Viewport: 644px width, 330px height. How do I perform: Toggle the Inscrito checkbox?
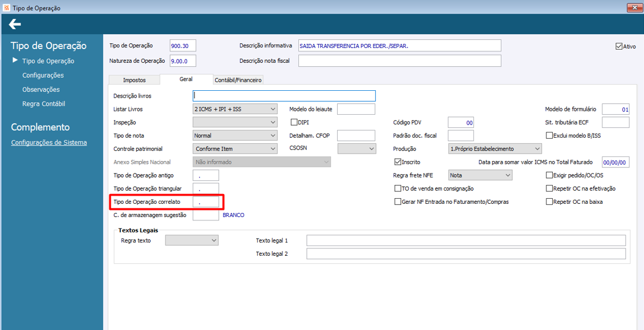pyautogui.click(x=397, y=162)
